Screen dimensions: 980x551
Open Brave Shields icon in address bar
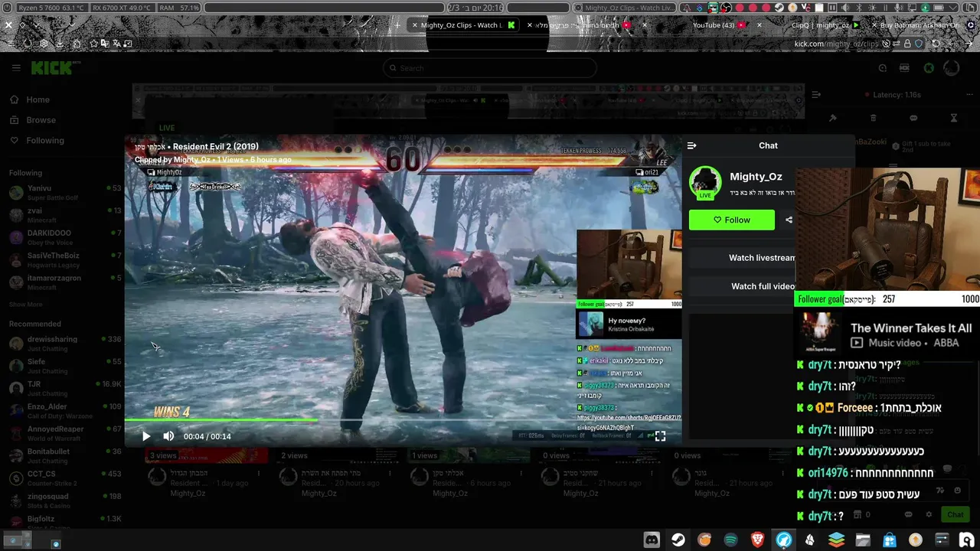coord(918,44)
